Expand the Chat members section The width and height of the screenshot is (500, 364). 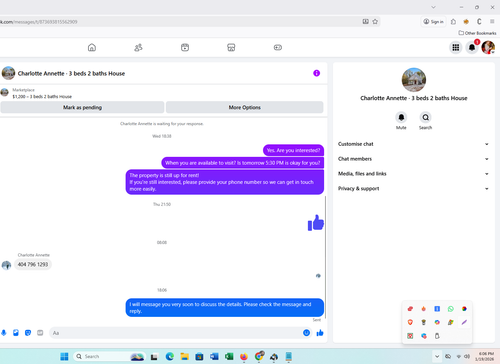point(413,159)
